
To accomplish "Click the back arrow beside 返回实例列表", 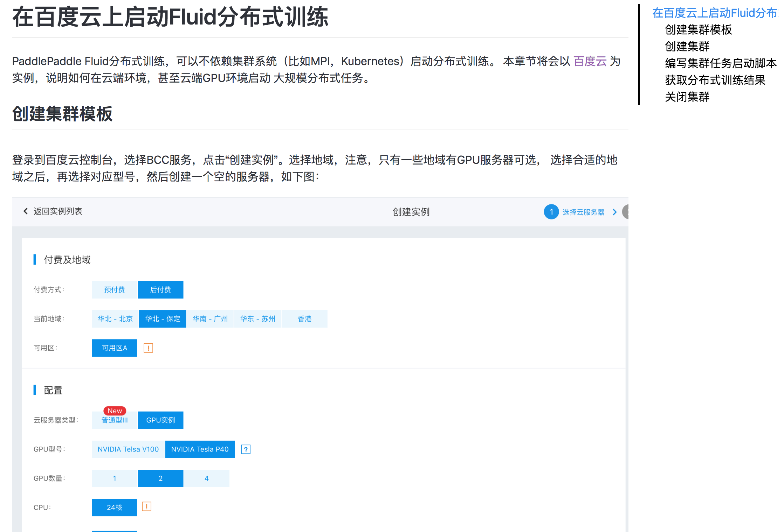I will pyautogui.click(x=25, y=211).
